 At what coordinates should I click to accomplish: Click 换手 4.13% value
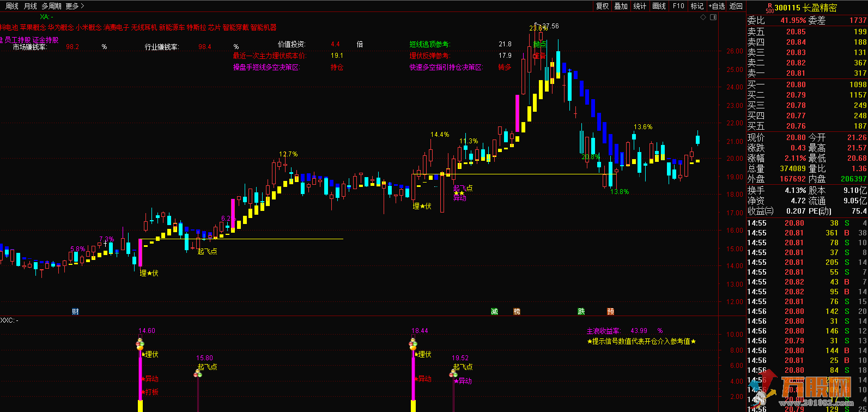[794, 190]
